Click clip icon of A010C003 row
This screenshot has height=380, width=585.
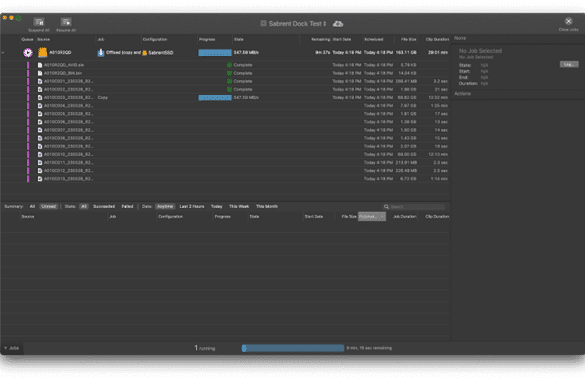click(x=40, y=98)
